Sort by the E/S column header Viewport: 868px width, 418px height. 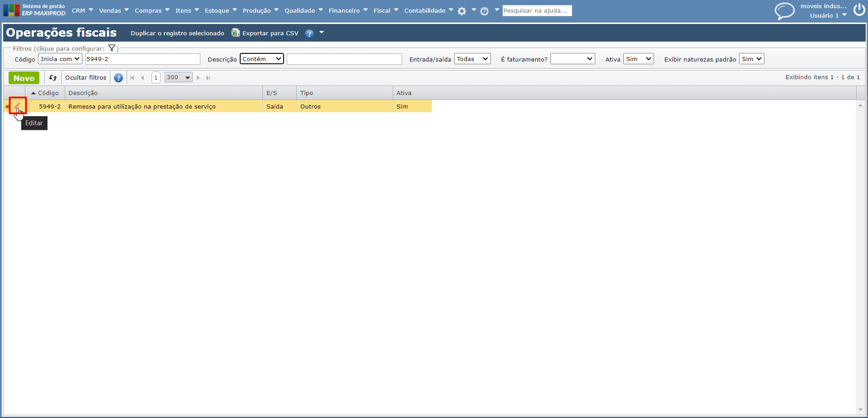pyautogui.click(x=280, y=93)
